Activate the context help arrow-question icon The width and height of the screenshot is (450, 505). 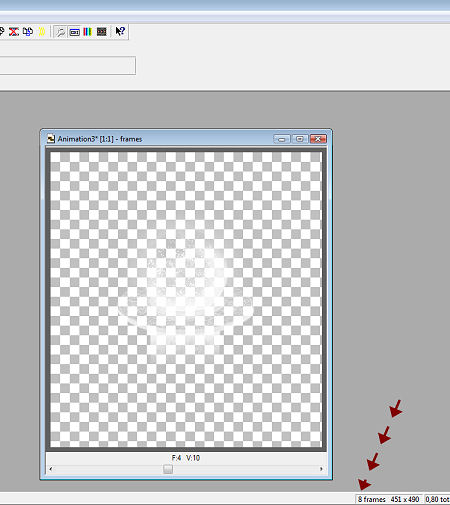pyautogui.click(x=120, y=31)
